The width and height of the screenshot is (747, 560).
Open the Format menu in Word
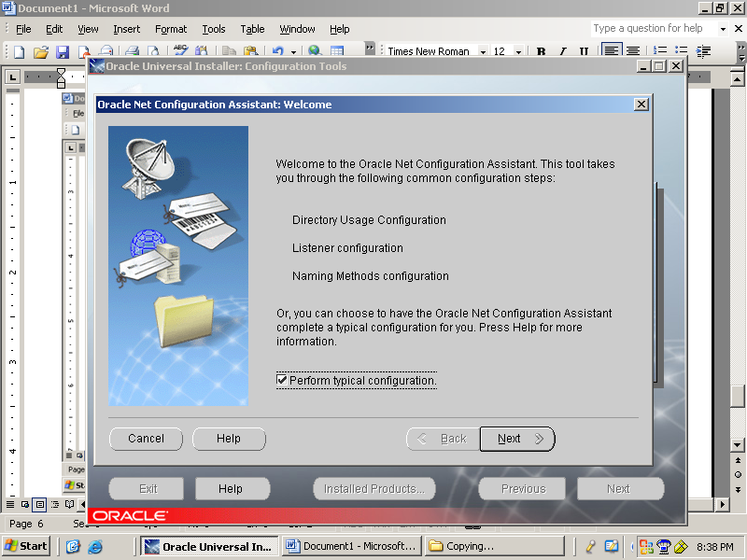[x=171, y=29]
